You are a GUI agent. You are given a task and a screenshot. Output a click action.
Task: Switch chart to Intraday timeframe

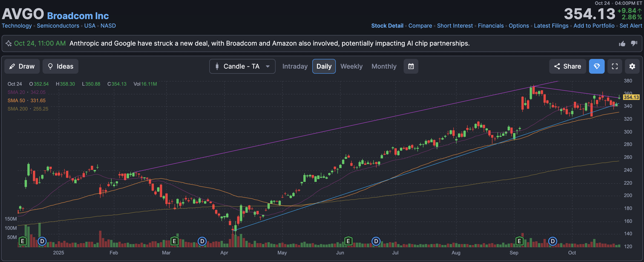pos(295,66)
